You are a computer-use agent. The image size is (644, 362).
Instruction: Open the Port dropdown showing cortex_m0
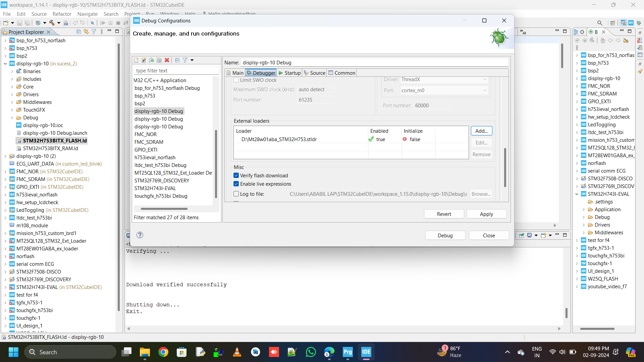tap(484, 90)
